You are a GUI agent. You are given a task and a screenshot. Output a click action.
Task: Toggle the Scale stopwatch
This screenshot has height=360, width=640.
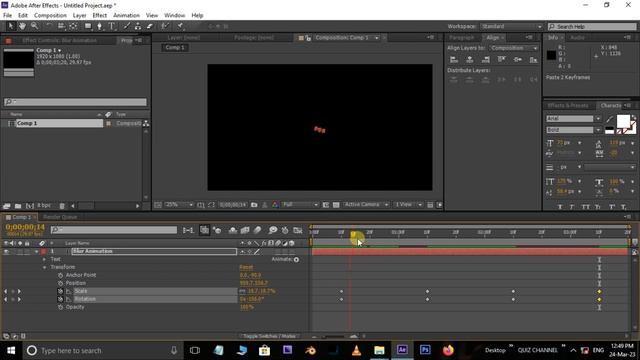click(60, 291)
